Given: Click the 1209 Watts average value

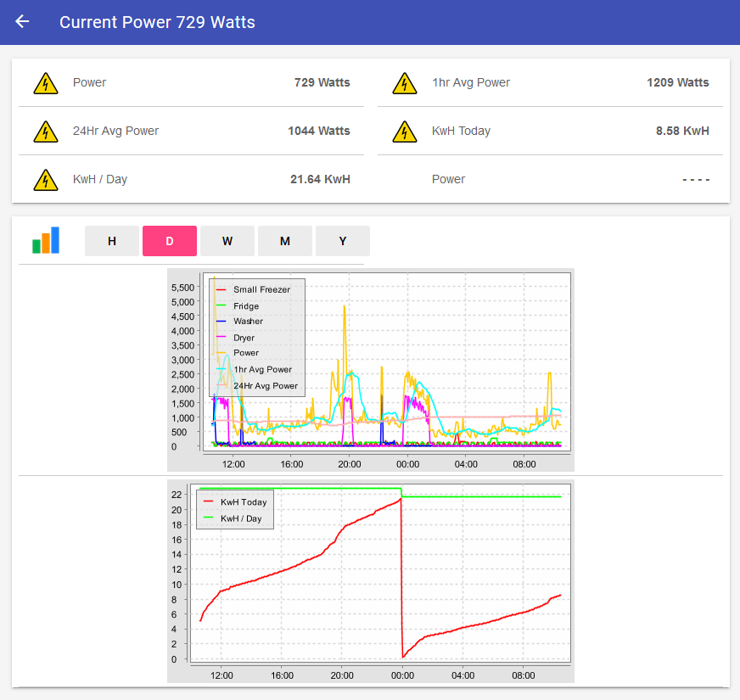Looking at the screenshot, I should point(677,83).
